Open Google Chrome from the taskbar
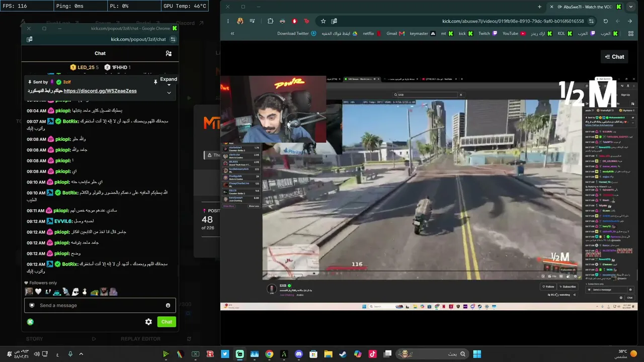 (269, 354)
